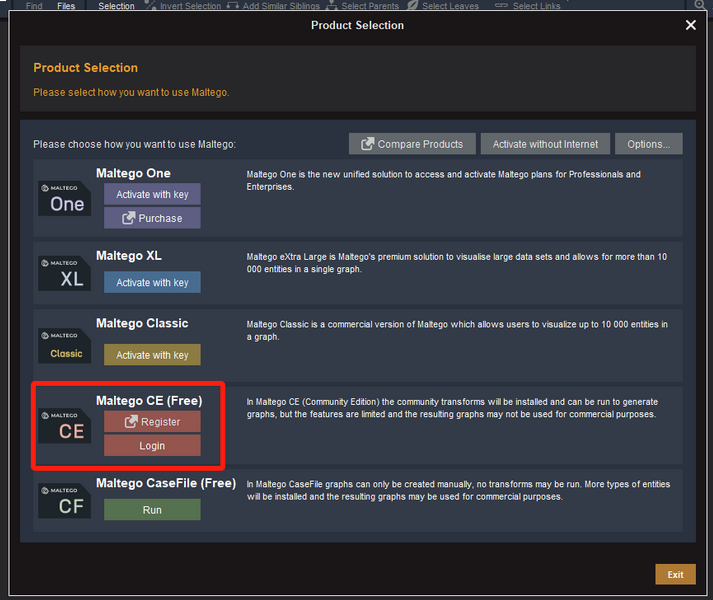The height and width of the screenshot is (600, 713).
Task: Open the Options... settings
Action: 648,144
